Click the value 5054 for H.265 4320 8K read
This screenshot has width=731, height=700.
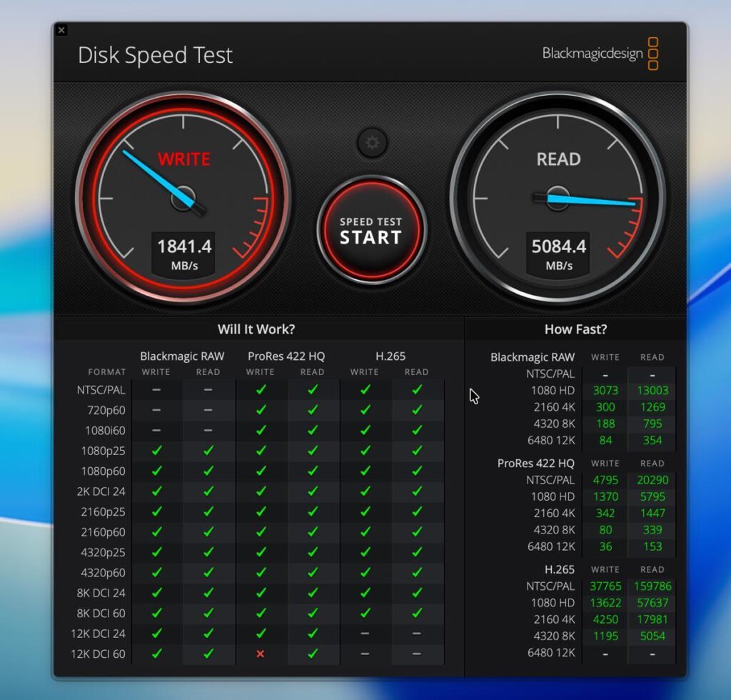click(652, 636)
